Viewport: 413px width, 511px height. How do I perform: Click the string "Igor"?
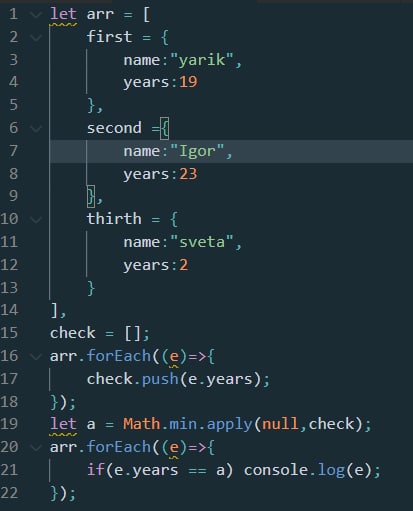[x=197, y=152]
